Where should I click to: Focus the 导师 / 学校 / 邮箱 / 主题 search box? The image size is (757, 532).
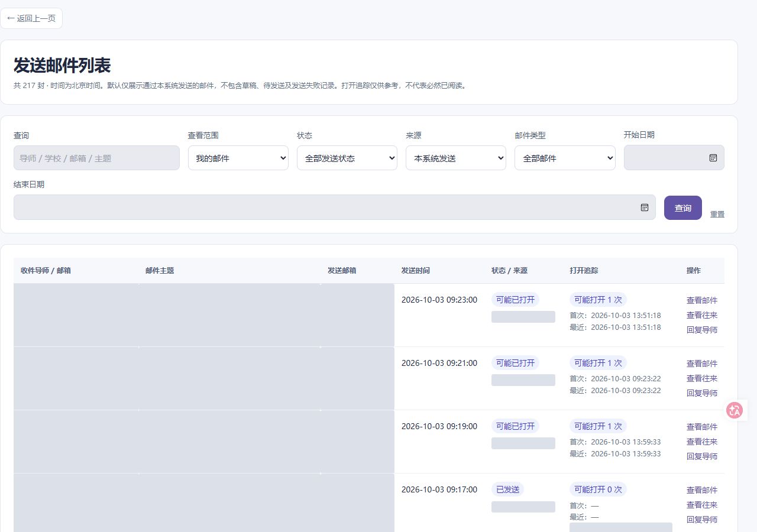point(96,158)
